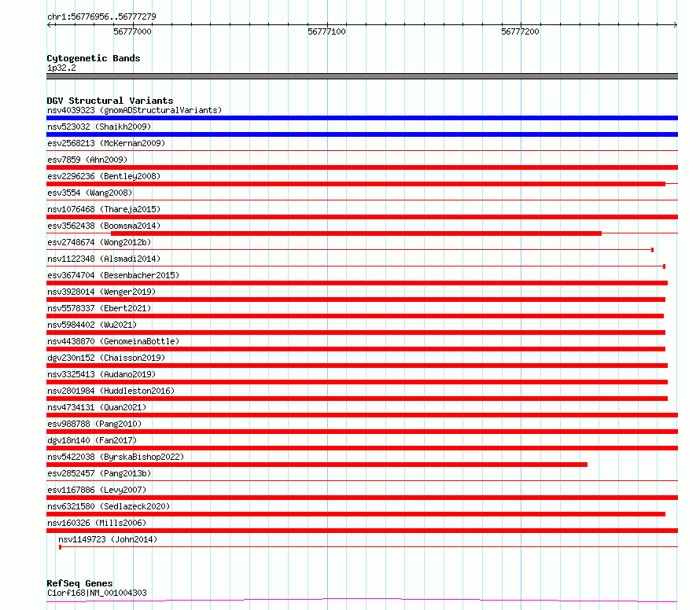Open the RefSeq Genes track title
The image size is (700, 610).
[79, 584]
